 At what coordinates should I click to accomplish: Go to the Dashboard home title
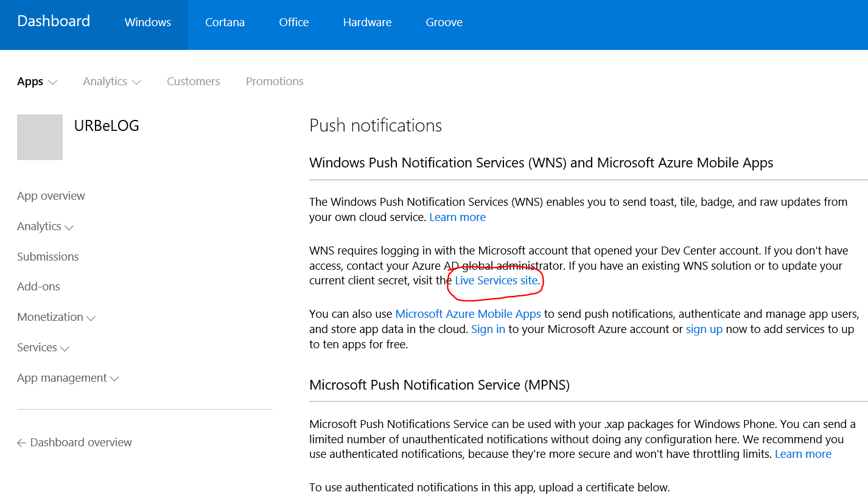54,21
